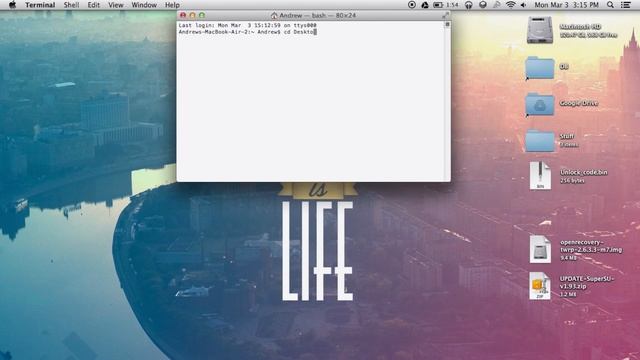Image resolution: width=640 pixels, height=360 pixels.
Task: Click the Unlock_code.bin file name
Action: 584,172
